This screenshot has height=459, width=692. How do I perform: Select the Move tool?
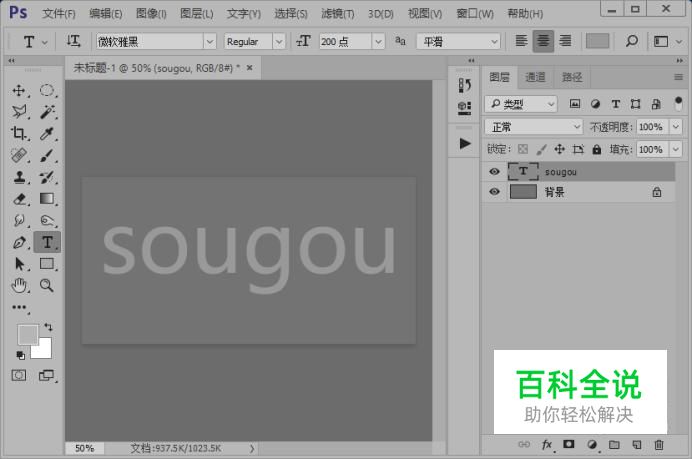19,91
